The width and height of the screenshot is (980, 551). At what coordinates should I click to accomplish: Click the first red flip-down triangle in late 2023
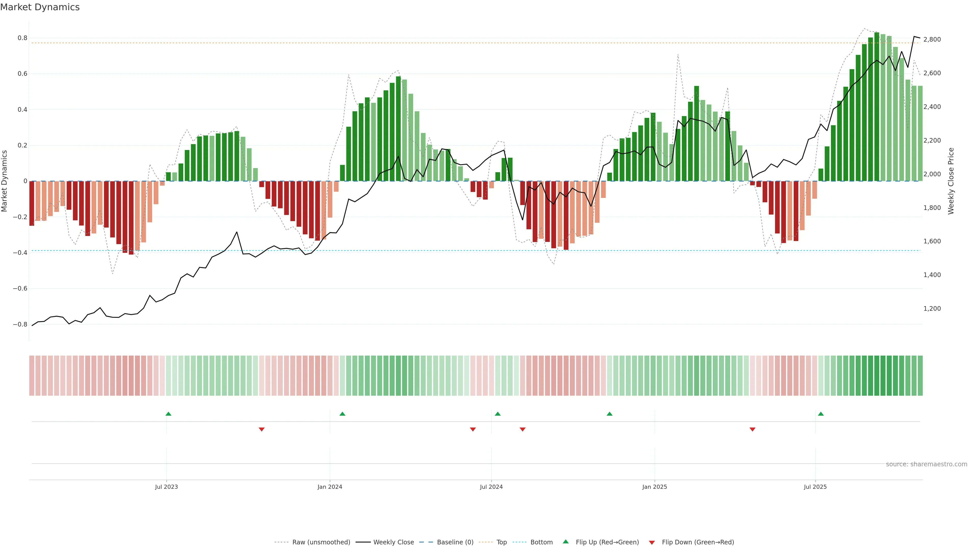[x=261, y=429]
